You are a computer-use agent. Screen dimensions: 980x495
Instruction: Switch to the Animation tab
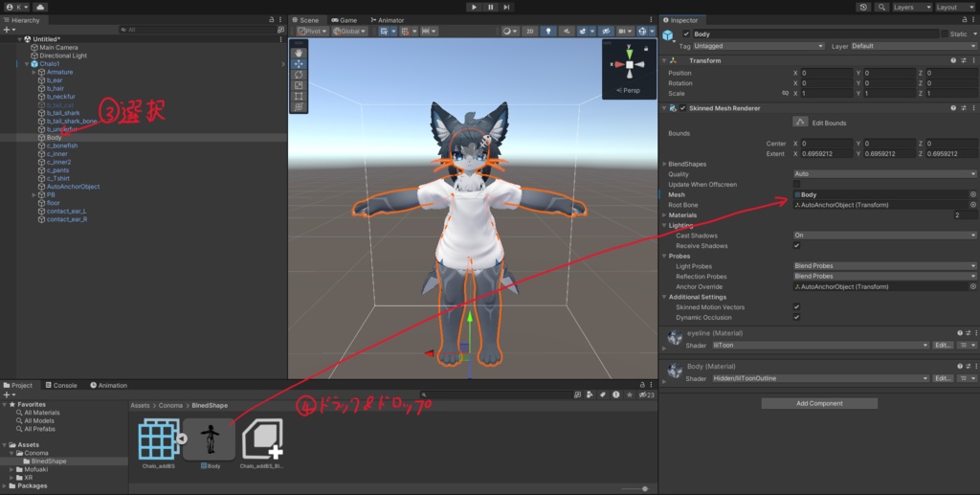(x=109, y=385)
